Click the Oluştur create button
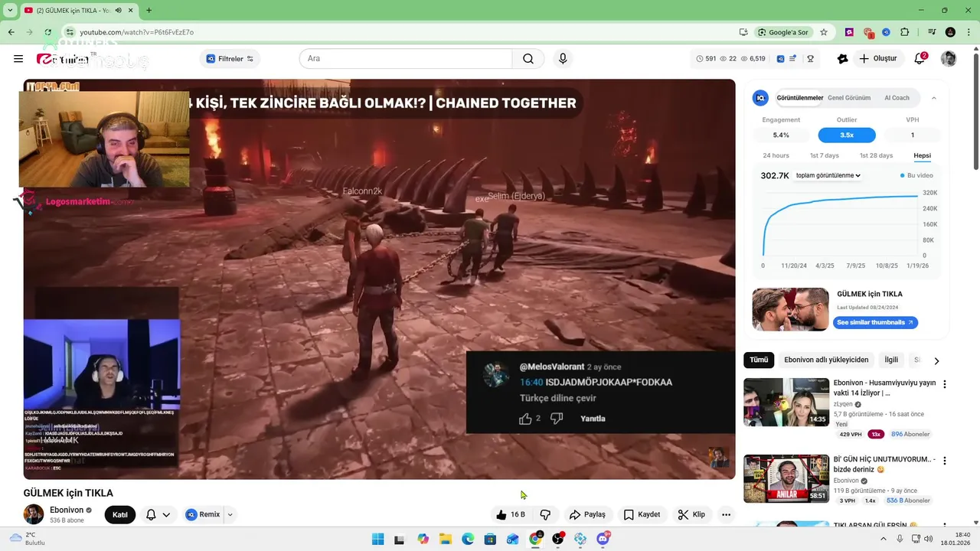This screenshot has width=980, height=551. [x=877, y=59]
